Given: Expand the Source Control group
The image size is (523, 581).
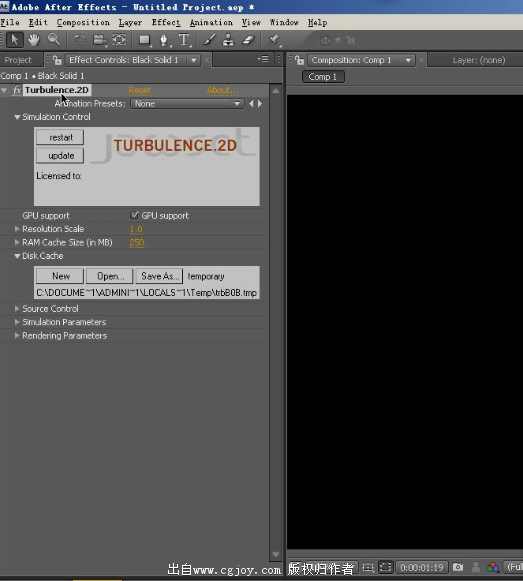Looking at the screenshot, I should (x=17, y=308).
